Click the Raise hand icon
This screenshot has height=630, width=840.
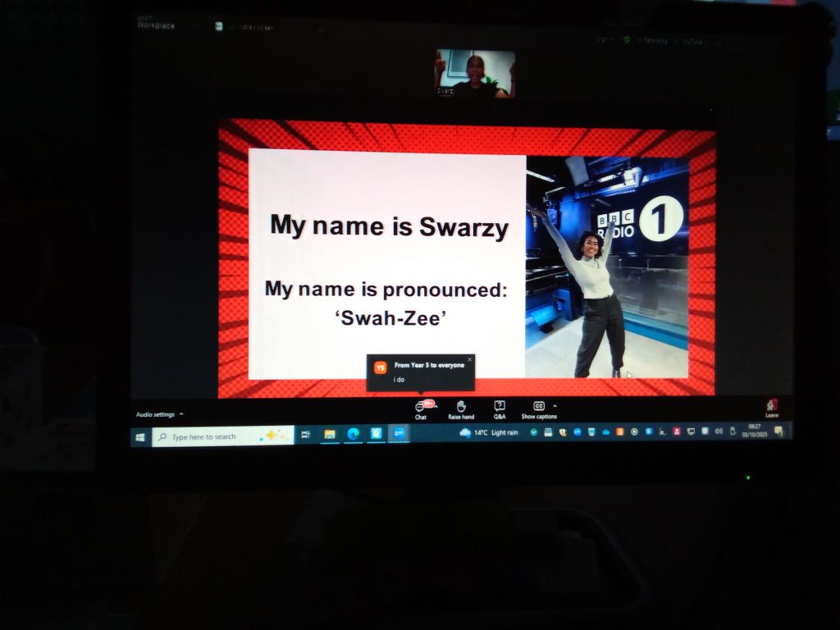click(x=461, y=407)
